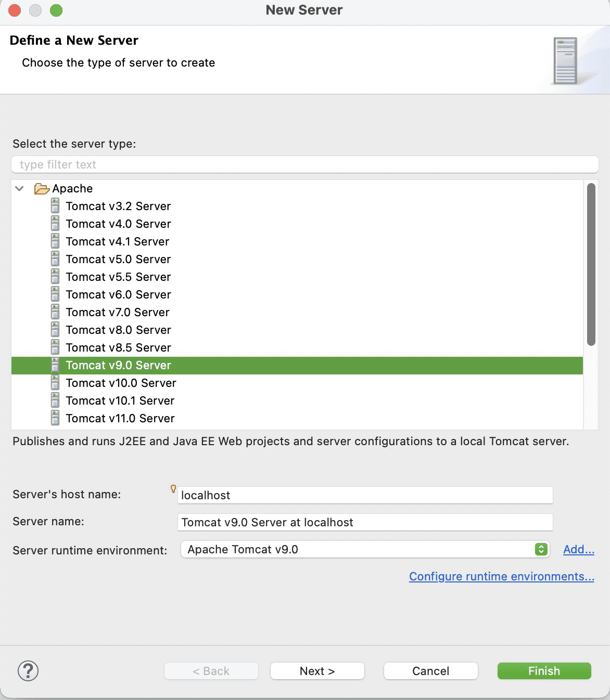Select Tomcat v8.5 Server
This screenshot has height=700, width=610.
click(x=118, y=347)
